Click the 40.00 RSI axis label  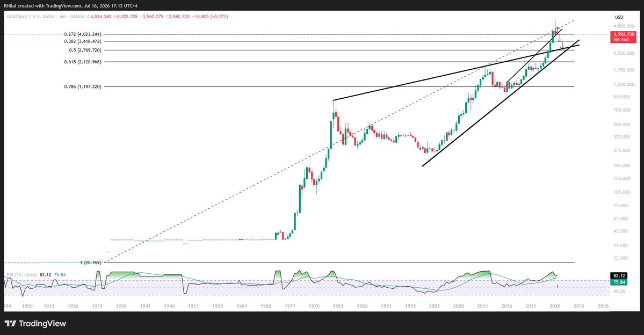(620, 292)
